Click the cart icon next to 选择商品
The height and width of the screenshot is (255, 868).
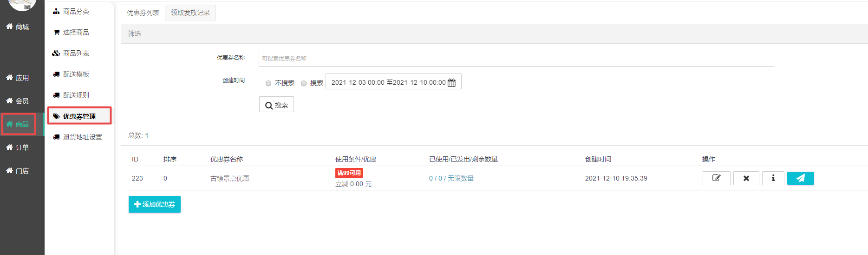56,32
